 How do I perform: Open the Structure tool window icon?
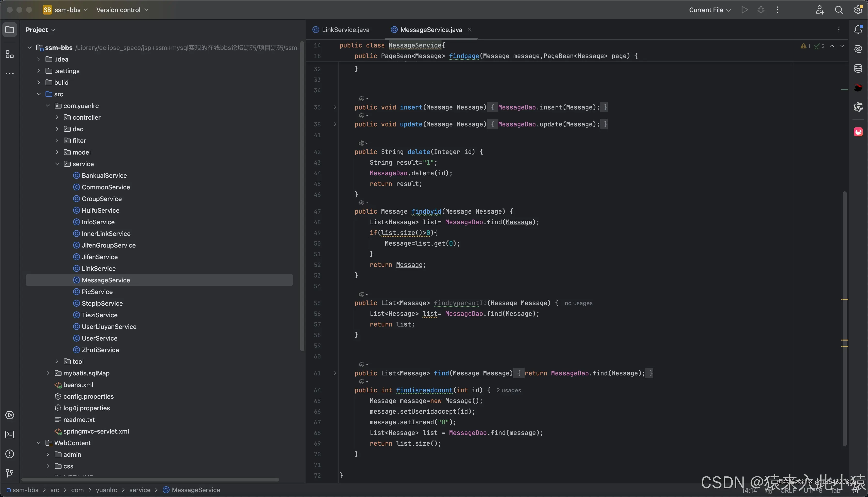coord(9,54)
